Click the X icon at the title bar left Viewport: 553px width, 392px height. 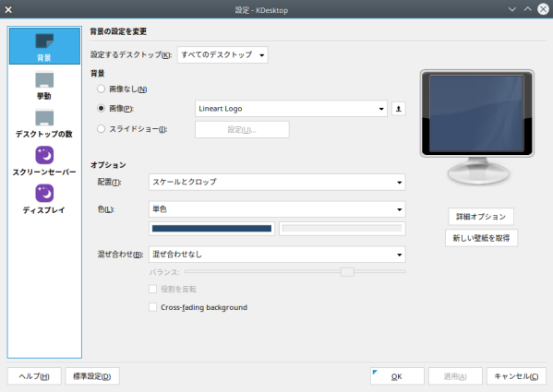(8, 9)
